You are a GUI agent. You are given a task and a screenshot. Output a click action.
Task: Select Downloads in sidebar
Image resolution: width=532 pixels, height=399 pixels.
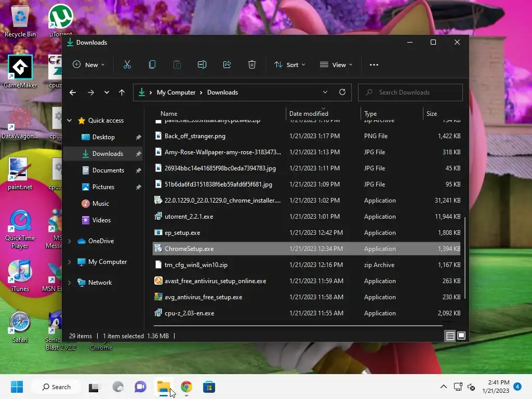point(103,154)
